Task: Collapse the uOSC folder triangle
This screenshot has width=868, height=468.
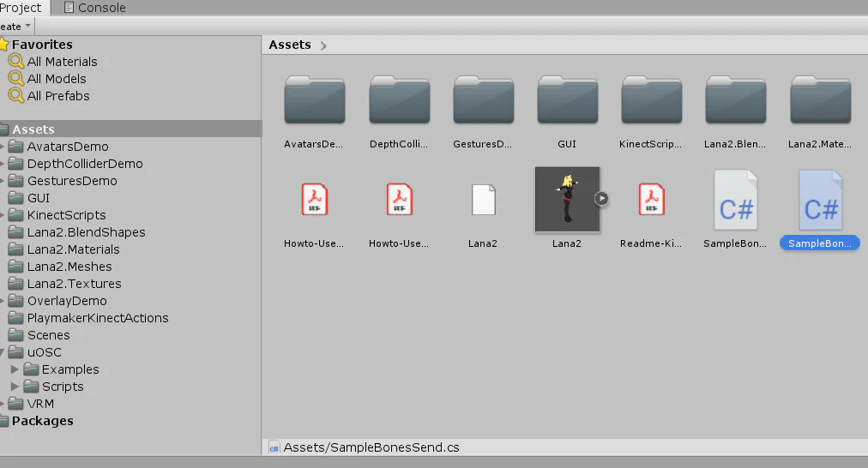Action: click(3, 351)
